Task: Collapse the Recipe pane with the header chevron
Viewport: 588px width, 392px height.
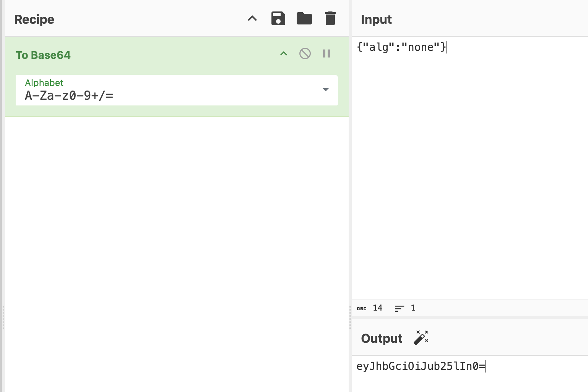Action: [252, 18]
